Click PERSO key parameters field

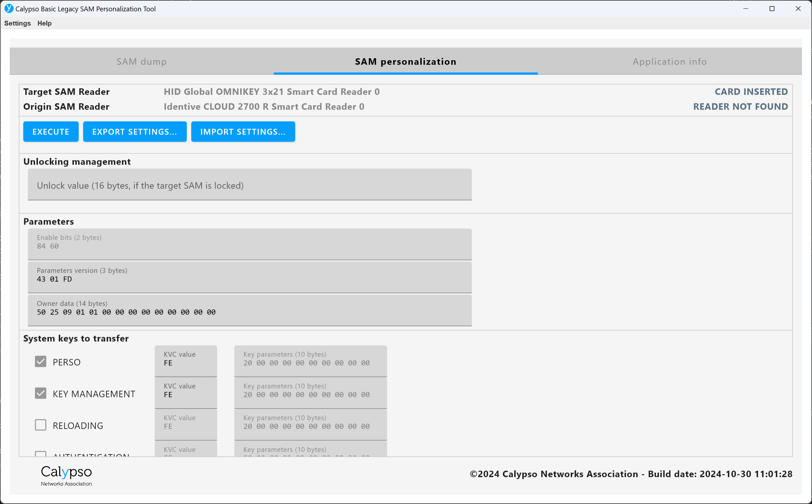coord(310,361)
